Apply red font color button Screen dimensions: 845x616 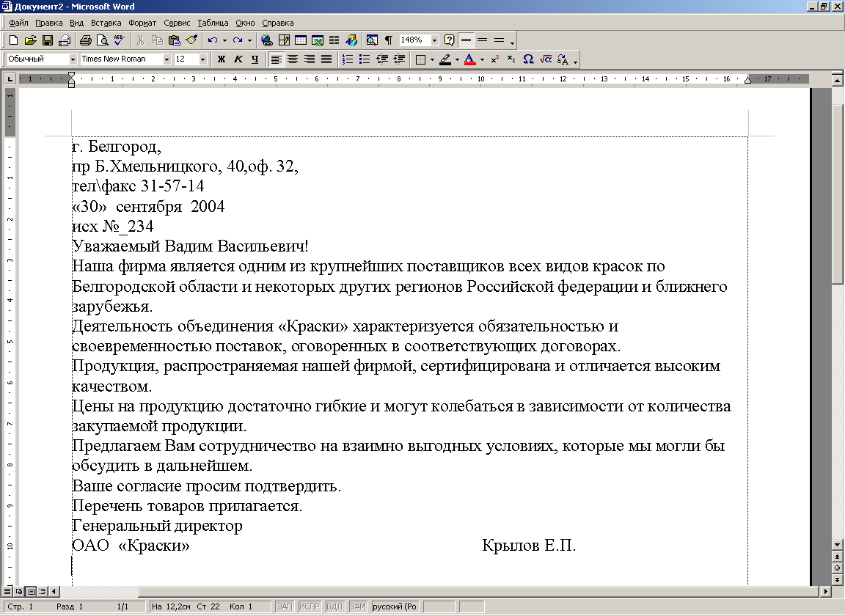470,59
